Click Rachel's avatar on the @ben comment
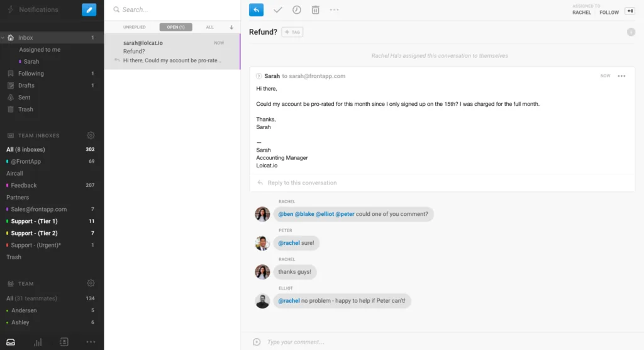Image resolution: width=644 pixels, height=350 pixels. pyautogui.click(x=262, y=214)
